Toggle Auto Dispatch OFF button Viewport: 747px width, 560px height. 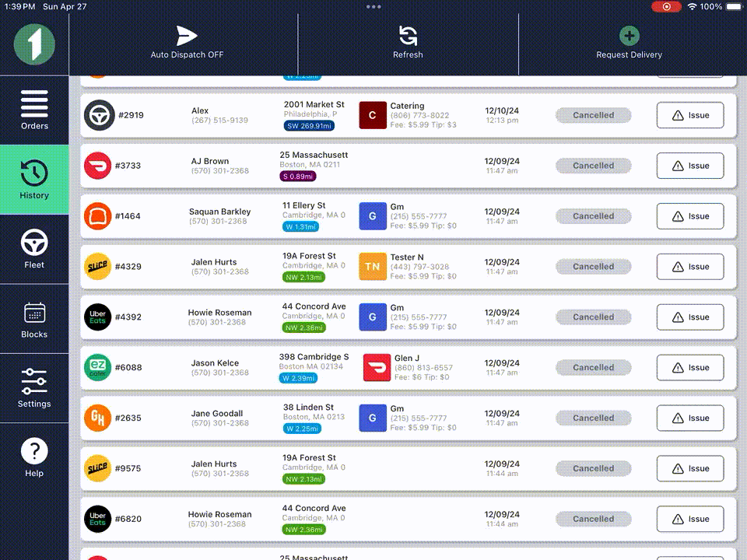click(x=187, y=43)
